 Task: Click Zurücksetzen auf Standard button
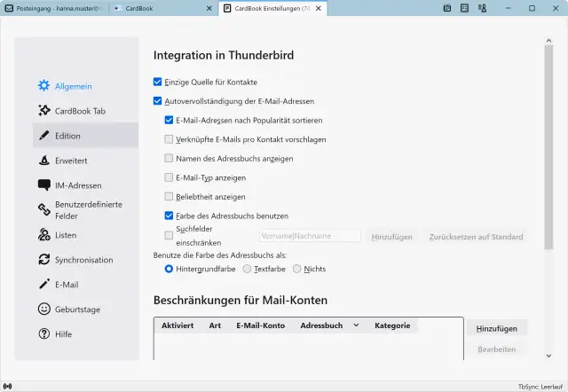(476, 237)
